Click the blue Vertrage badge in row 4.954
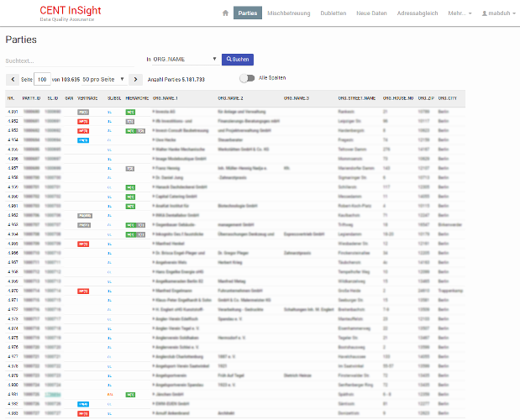This screenshot has height=420, width=520. point(83,140)
